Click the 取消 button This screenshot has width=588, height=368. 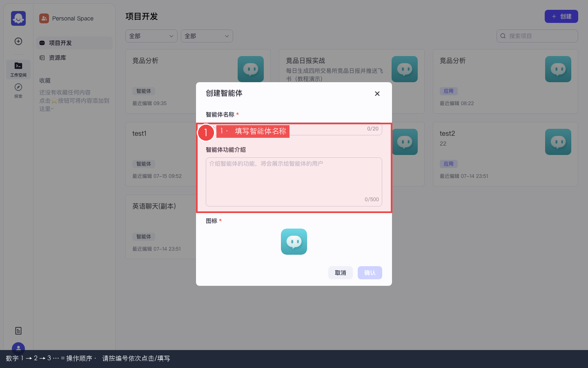[x=341, y=273]
